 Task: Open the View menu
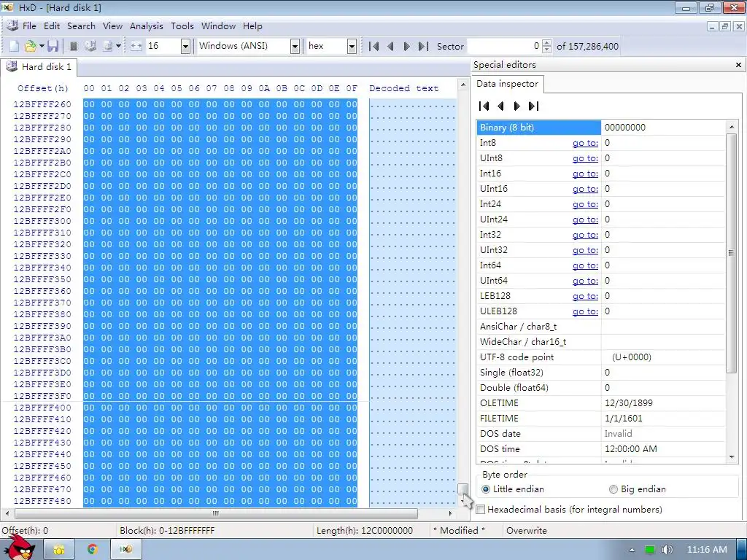coord(112,26)
